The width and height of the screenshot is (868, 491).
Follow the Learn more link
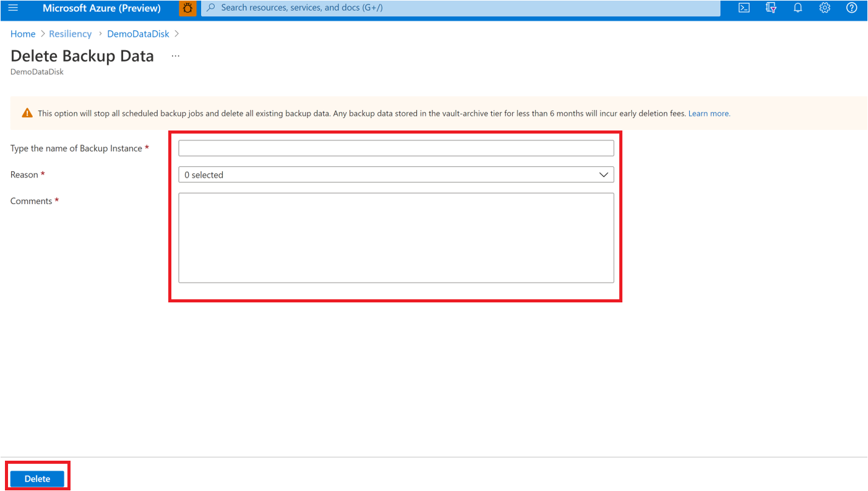pos(709,114)
